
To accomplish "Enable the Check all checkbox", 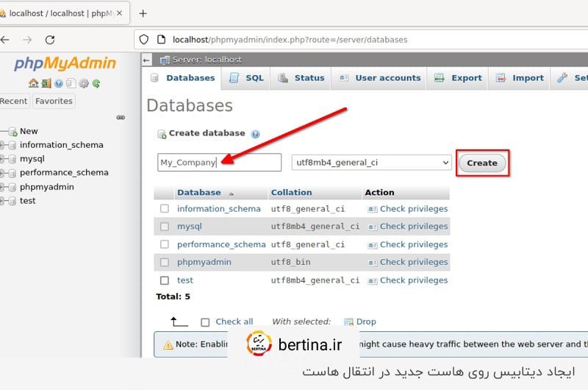I will (205, 322).
